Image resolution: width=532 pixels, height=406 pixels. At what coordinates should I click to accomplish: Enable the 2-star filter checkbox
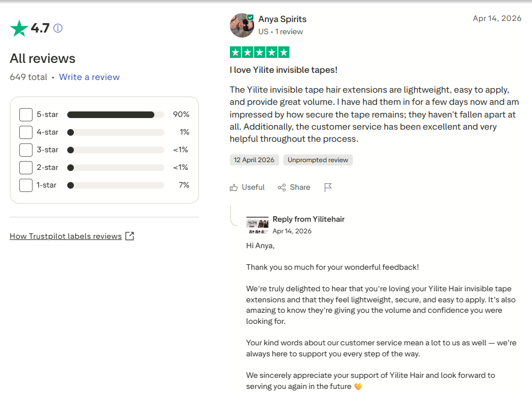26,168
